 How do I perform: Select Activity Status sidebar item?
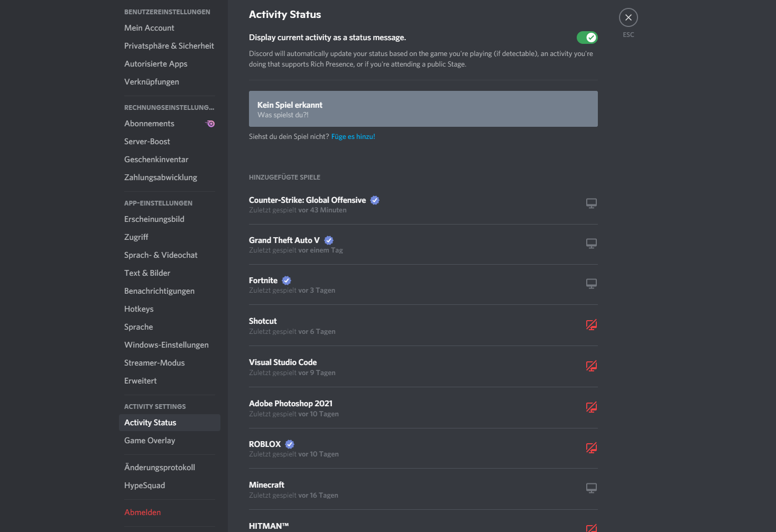tap(170, 423)
